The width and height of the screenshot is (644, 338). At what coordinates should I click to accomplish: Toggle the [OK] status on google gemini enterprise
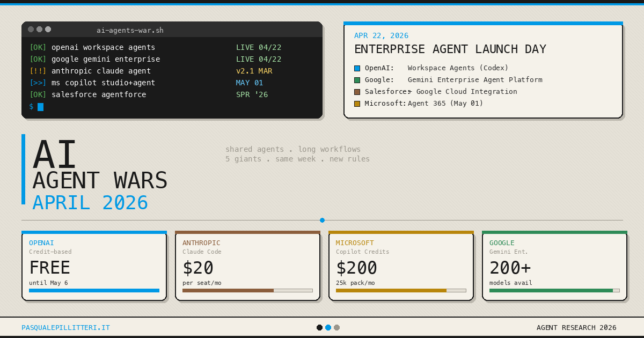[x=38, y=59]
